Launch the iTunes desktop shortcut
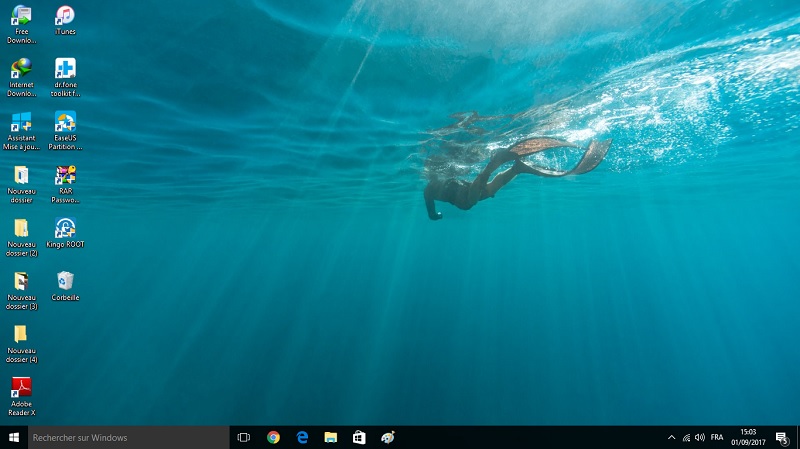Image resolution: width=800 pixels, height=449 pixels. point(65,20)
